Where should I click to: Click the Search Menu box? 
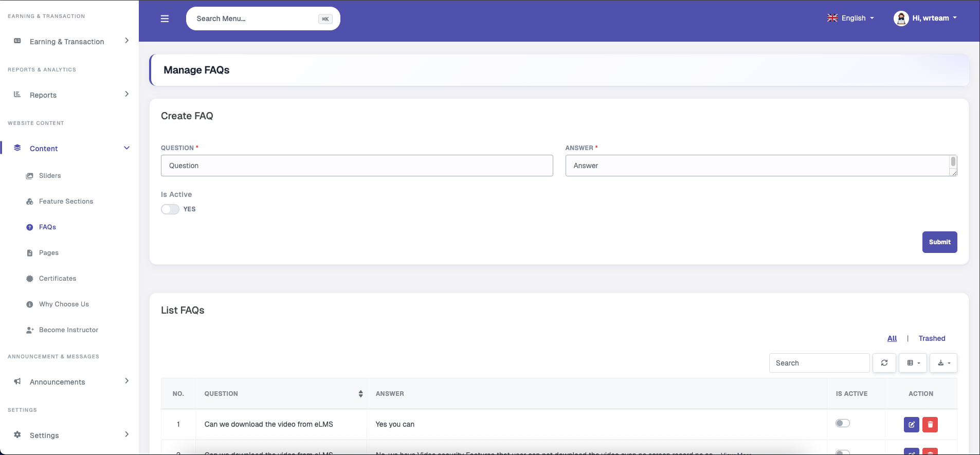tap(263, 19)
